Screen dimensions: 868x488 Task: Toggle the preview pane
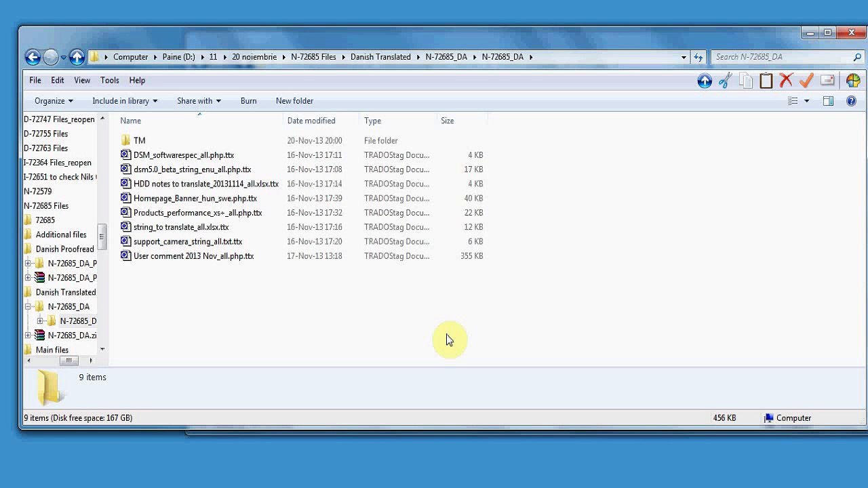click(828, 101)
